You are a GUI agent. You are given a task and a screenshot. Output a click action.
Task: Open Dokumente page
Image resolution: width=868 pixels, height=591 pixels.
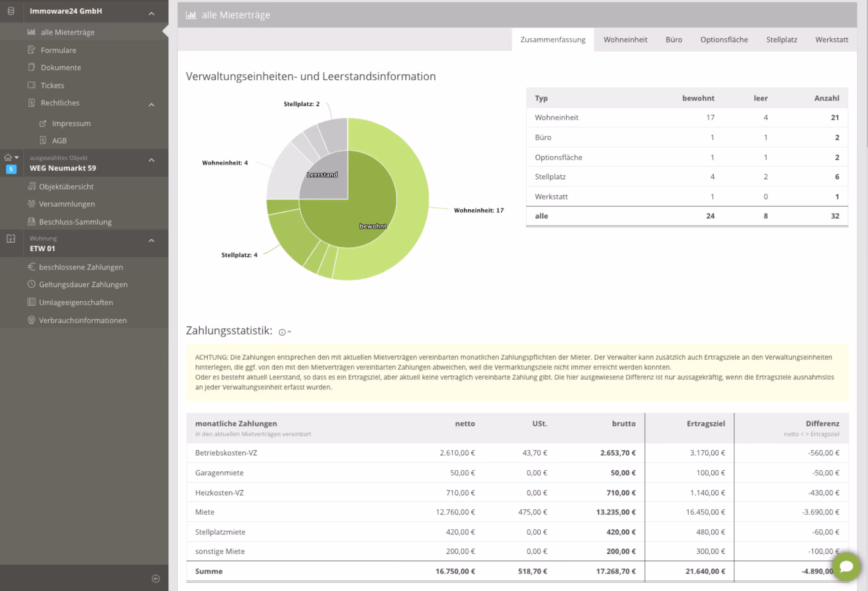tap(61, 67)
